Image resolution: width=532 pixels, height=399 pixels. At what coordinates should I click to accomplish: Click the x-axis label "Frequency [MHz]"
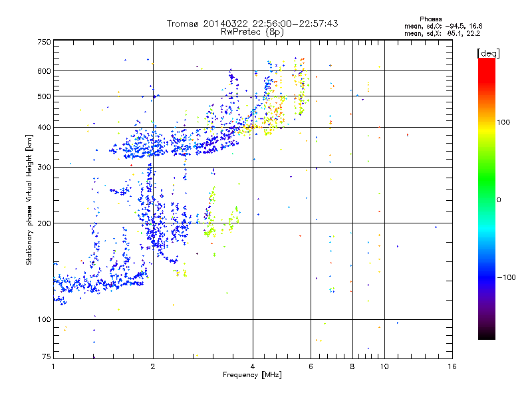tap(252, 375)
